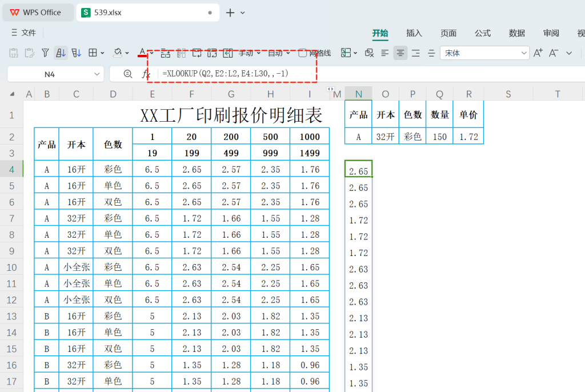585x392 pixels.
Task: Click the header cell 1000 in row 2
Action: click(x=310, y=137)
